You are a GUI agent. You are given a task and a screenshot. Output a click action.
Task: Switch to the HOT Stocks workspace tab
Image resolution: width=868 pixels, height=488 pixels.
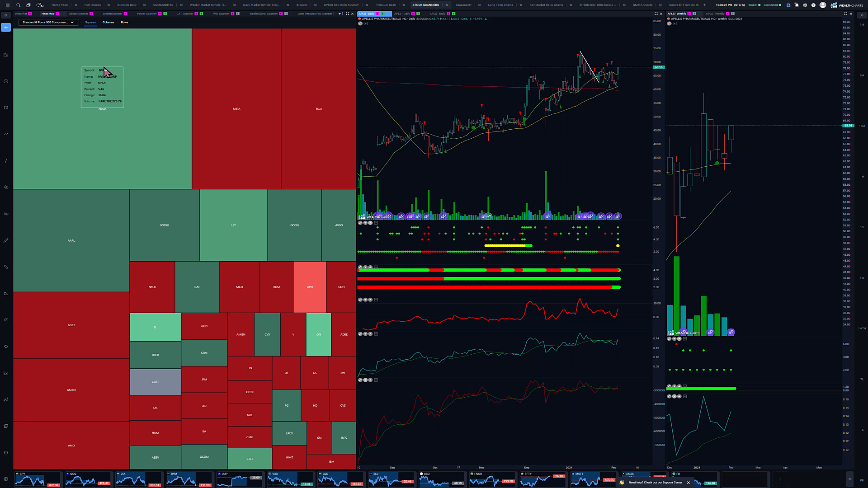click(x=92, y=5)
